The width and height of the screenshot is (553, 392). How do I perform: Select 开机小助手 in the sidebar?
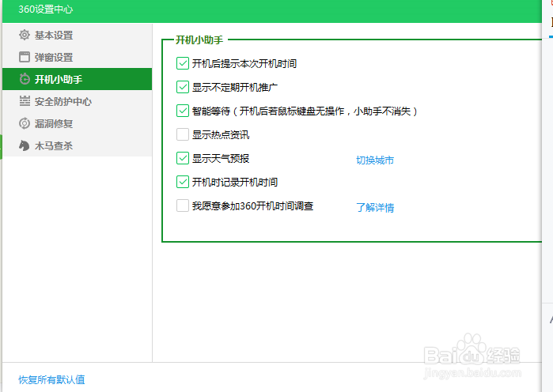click(78, 79)
